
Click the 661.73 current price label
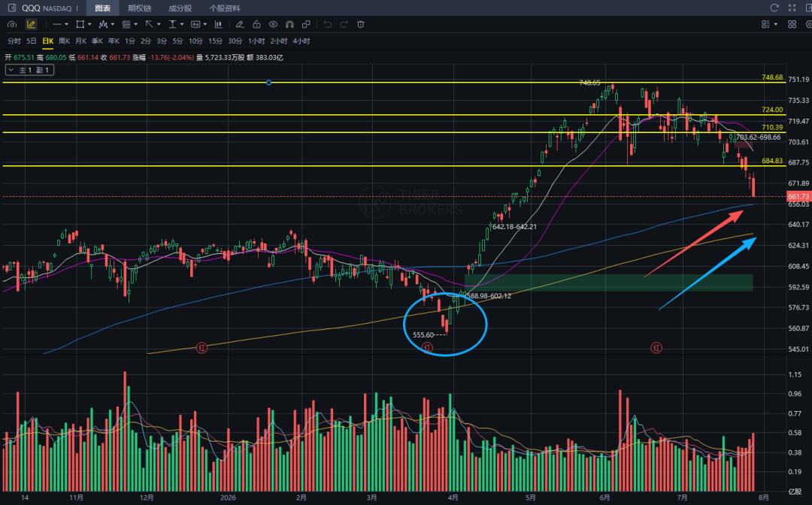click(x=798, y=197)
